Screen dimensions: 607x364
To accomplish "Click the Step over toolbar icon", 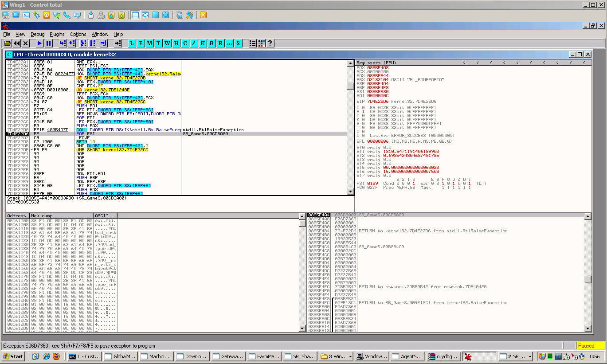I will (72, 43).
